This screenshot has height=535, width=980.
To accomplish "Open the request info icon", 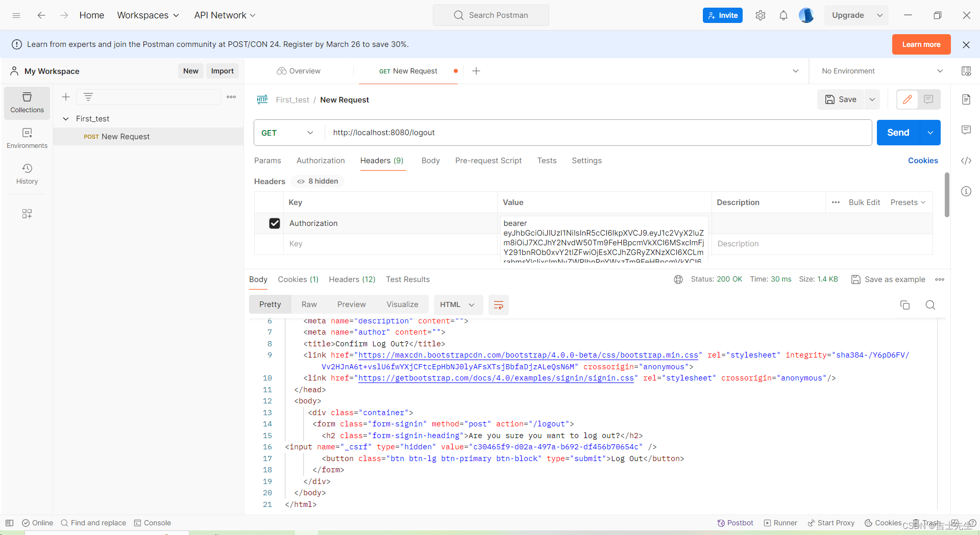I will [x=966, y=191].
